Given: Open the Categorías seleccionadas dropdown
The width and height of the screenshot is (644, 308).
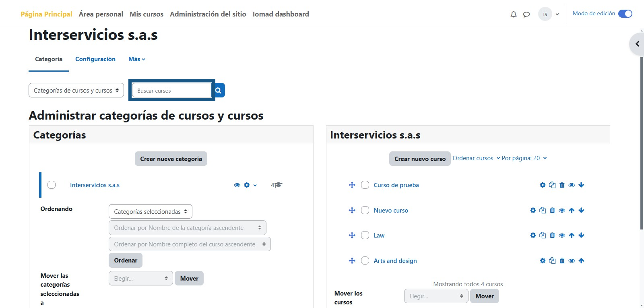Looking at the screenshot, I should (150, 211).
